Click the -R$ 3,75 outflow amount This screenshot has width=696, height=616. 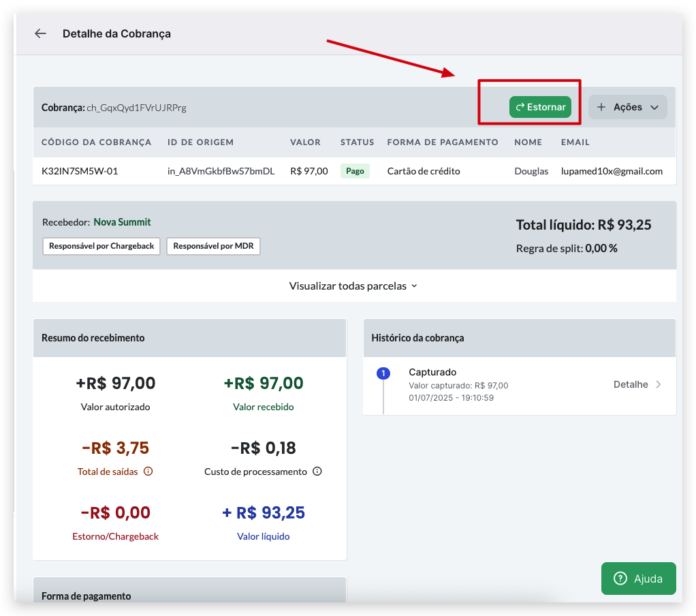pyautogui.click(x=115, y=448)
